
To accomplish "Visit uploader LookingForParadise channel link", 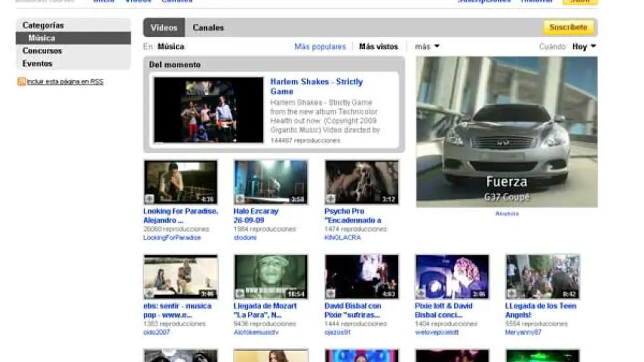I will click(x=172, y=238).
